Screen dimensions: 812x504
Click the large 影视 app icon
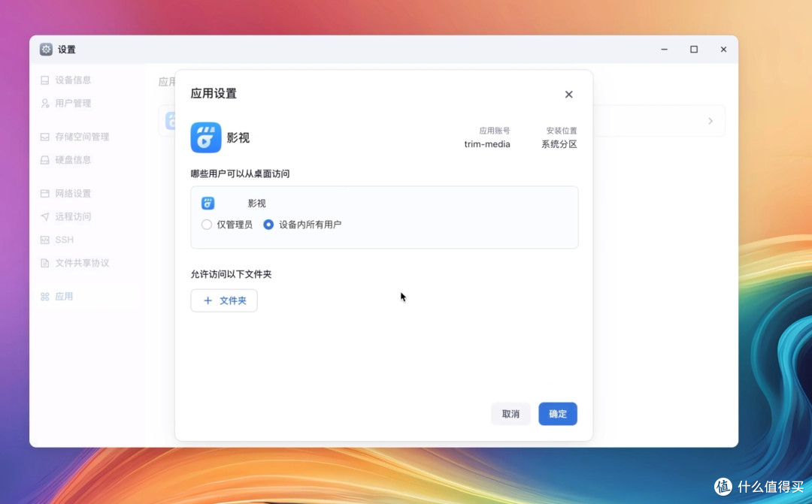205,137
